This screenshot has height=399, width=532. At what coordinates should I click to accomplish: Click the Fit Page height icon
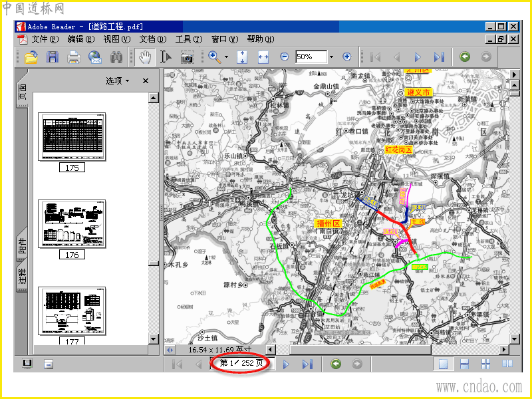(x=242, y=57)
